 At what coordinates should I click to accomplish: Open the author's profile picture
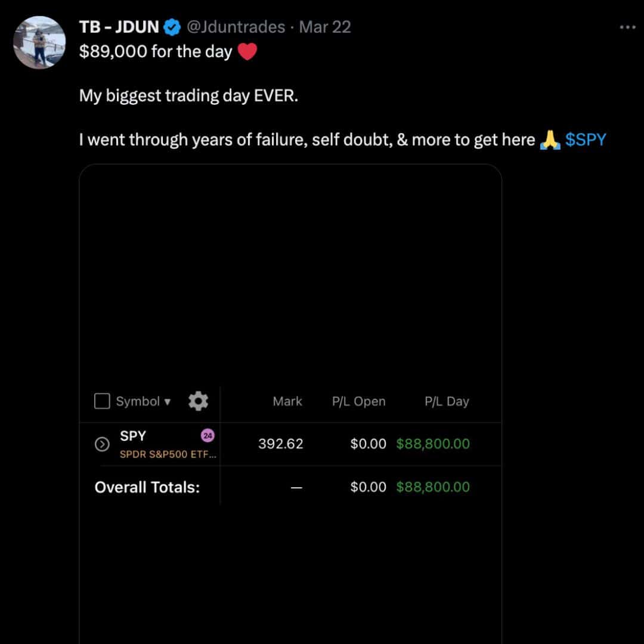[39, 43]
